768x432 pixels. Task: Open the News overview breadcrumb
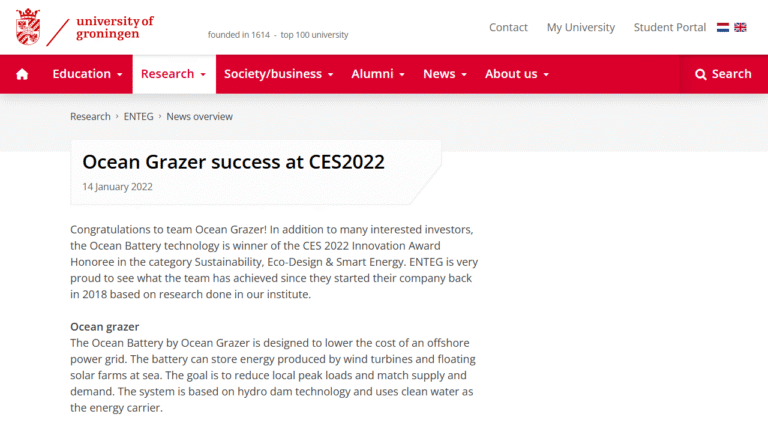tap(199, 117)
